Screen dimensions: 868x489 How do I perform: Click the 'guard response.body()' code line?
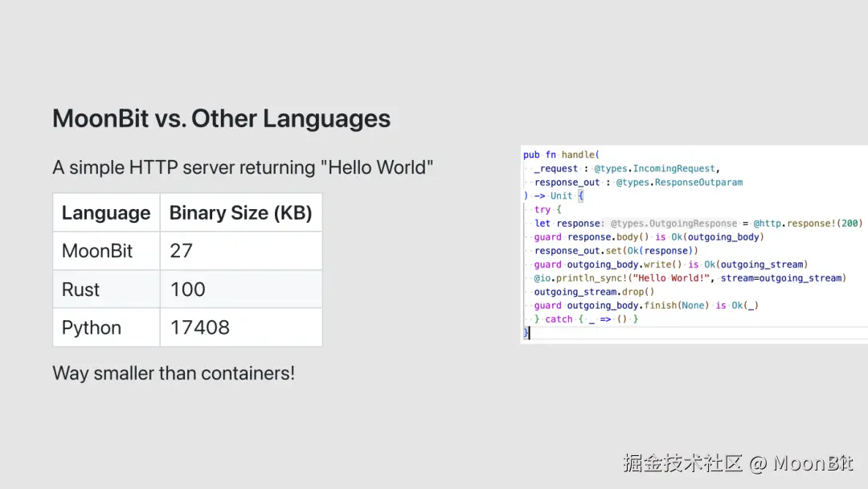tap(649, 237)
